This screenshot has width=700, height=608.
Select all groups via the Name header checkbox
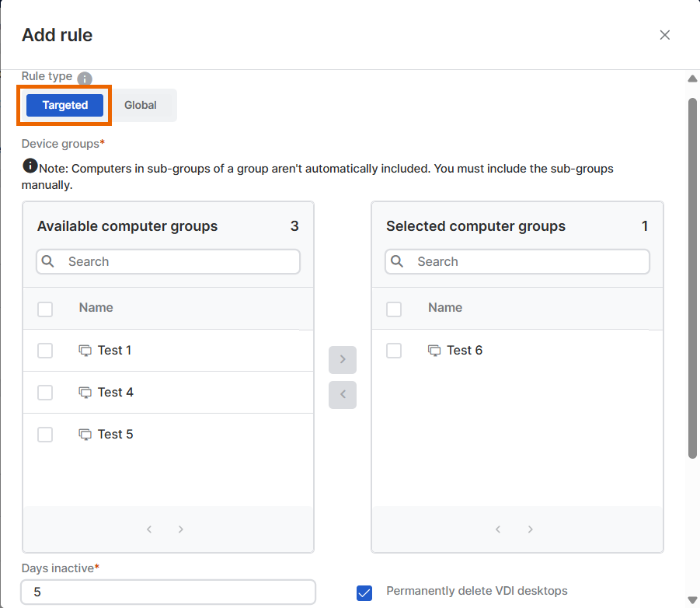point(44,307)
